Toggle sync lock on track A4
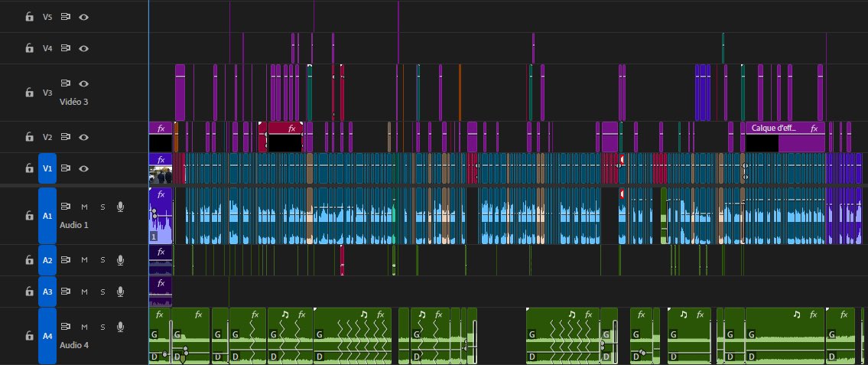 [65, 327]
